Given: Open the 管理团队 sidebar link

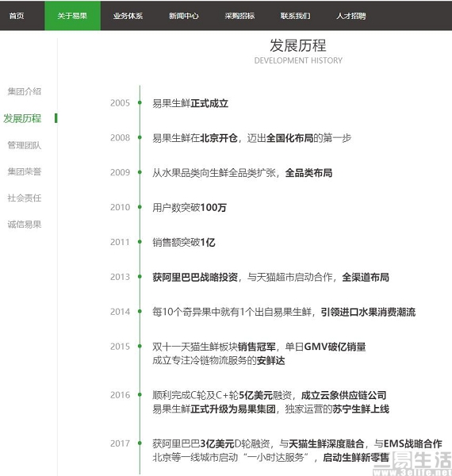Looking at the screenshot, I should 25,145.
